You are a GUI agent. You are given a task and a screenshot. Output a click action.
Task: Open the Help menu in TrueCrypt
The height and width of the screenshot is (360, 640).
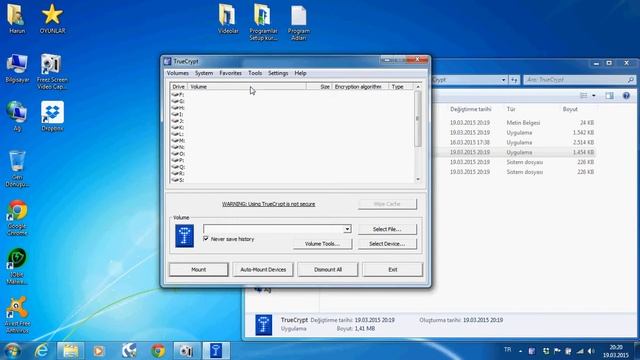300,73
